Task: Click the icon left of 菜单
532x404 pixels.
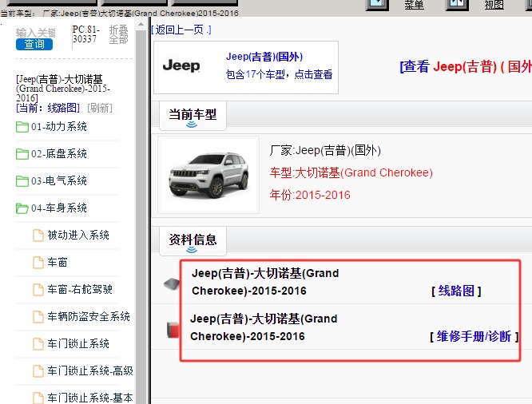Action: [x=377, y=5]
